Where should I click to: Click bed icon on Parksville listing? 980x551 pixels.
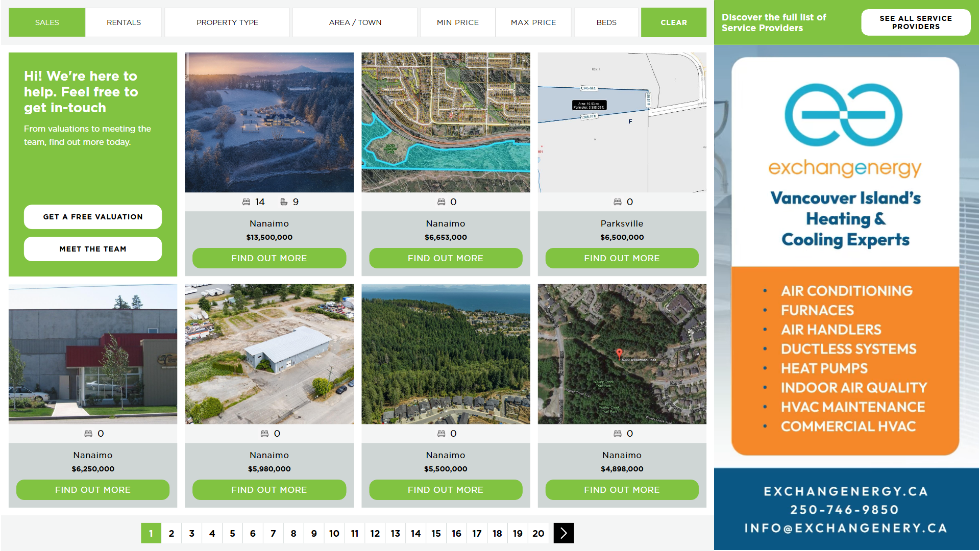click(x=617, y=202)
